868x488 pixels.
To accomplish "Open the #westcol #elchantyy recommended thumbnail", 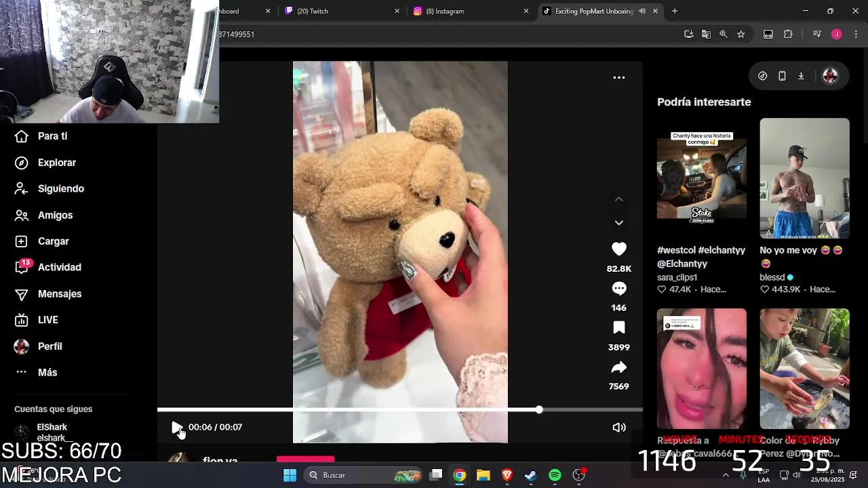I will coord(701,178).
